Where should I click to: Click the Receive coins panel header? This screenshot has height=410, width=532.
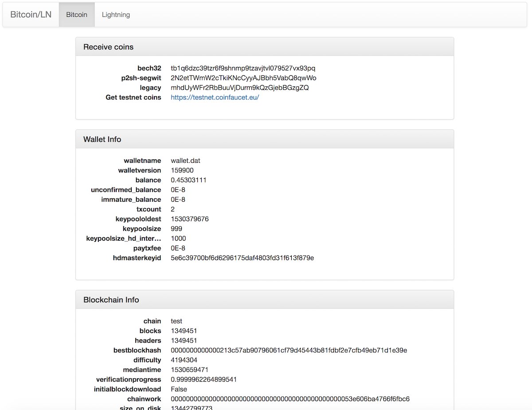[108, 47]
